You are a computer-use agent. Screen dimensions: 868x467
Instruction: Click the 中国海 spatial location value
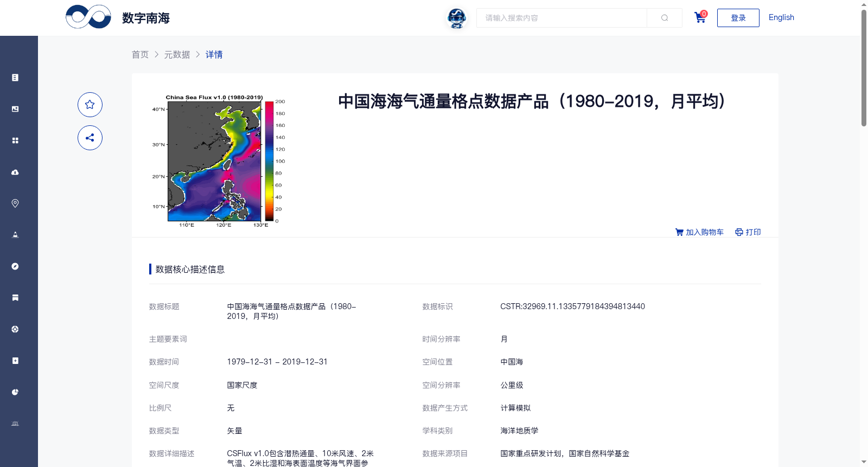512,362
